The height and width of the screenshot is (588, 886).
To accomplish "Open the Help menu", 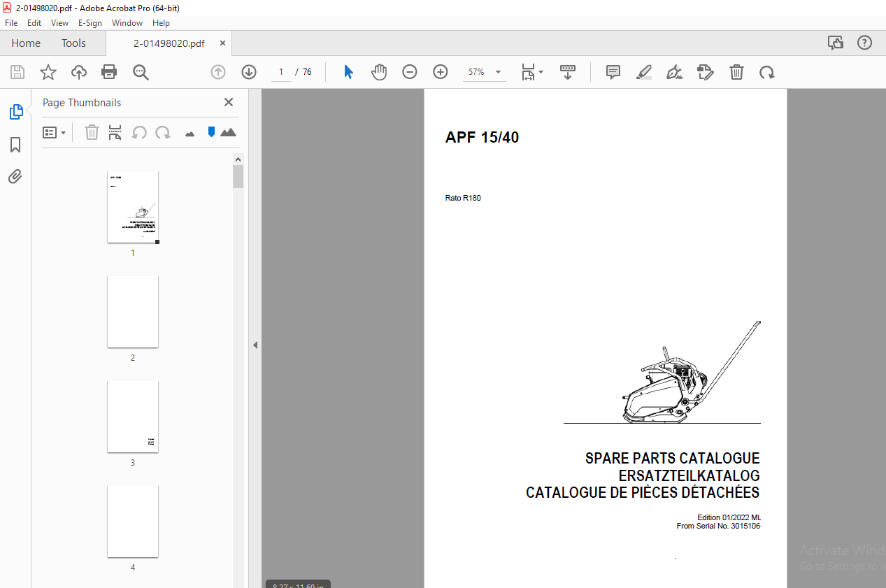I will pos(161,23).
